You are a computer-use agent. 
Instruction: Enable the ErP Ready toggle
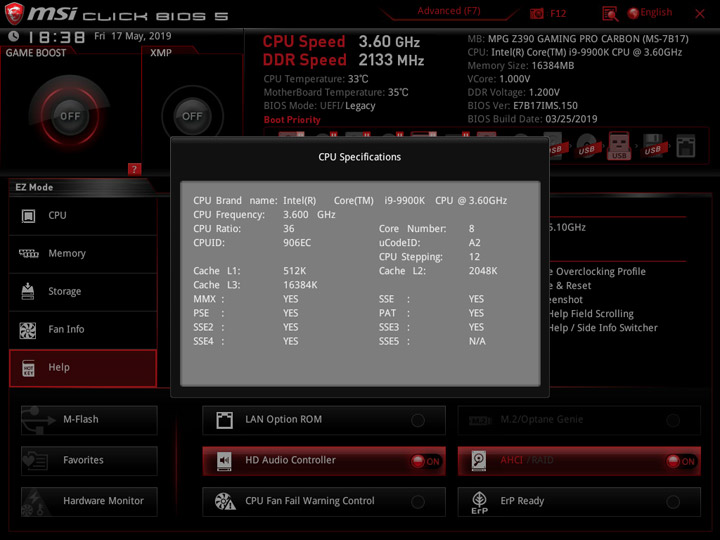tap(673, 502)
